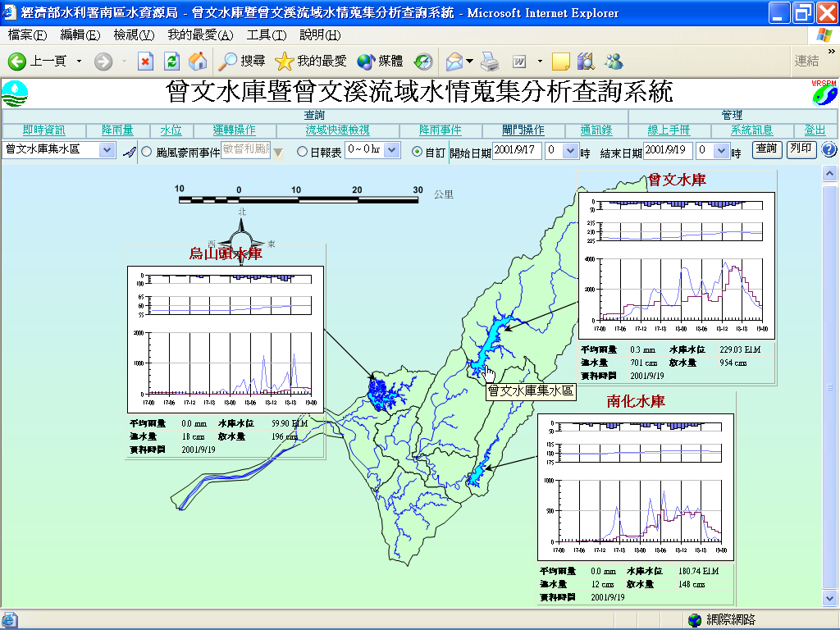
Task: Open the 即時資訊 link
Action: pos(44,130)
